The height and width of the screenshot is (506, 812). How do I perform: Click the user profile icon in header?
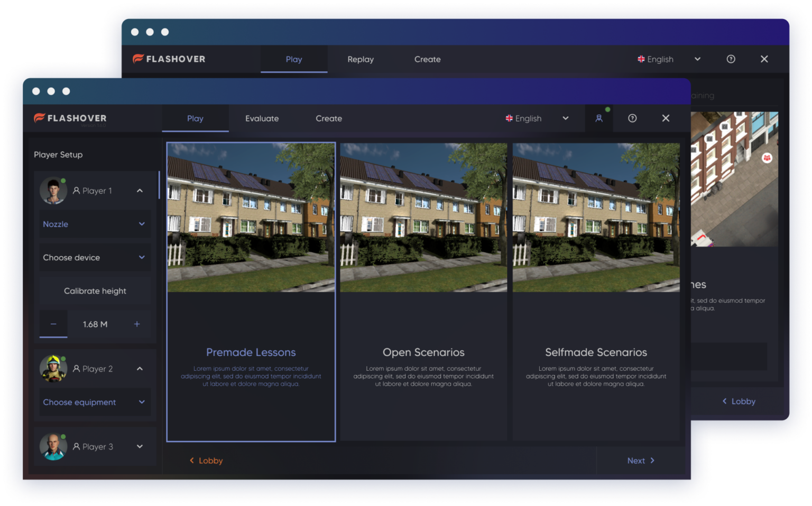coord(599,118)
